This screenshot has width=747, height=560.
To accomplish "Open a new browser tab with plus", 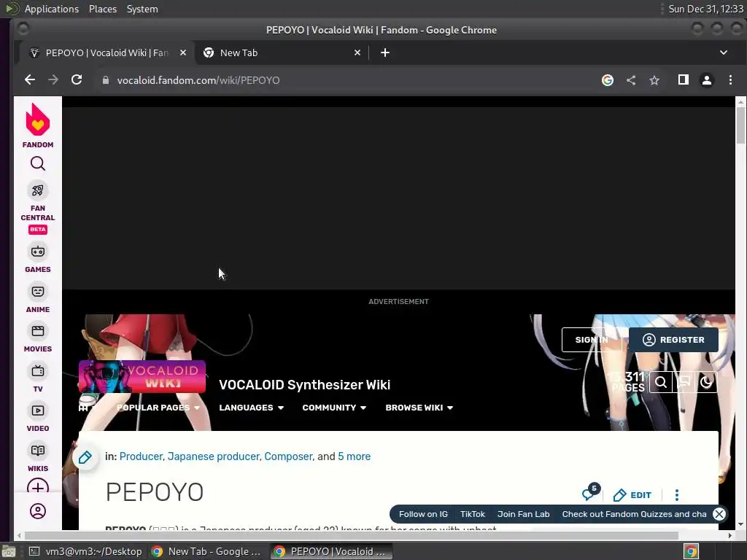I will pyautogui.click(x=385, y=52).
